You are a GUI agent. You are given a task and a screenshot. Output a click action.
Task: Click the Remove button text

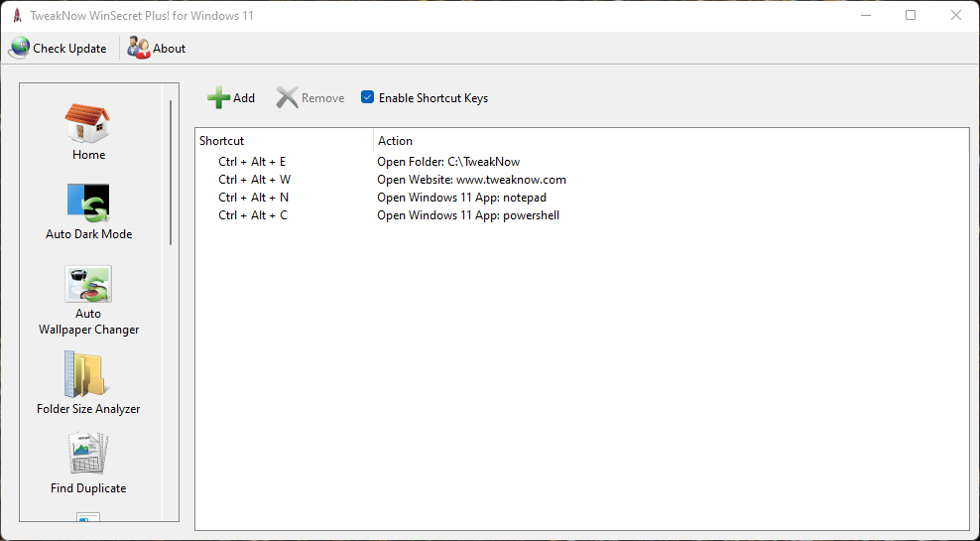click(x=323, y=98)
